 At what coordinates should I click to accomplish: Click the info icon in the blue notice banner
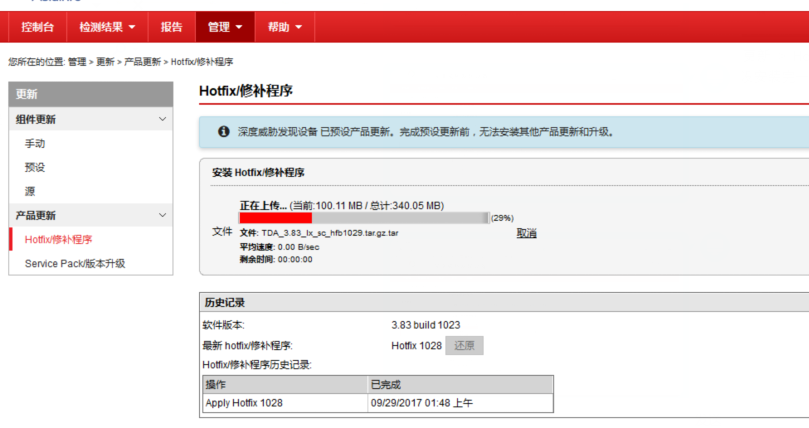click(x=224, y=131)
